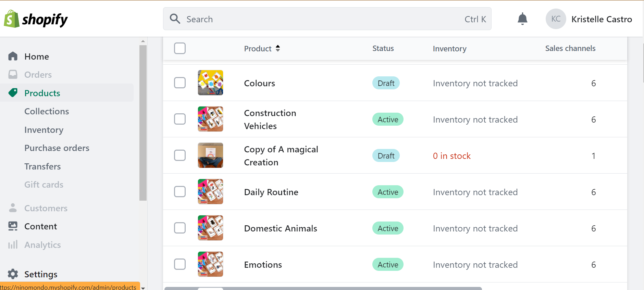644x290 pixels.
Task: Open the Construction Vehicles product
Action: 270,119
